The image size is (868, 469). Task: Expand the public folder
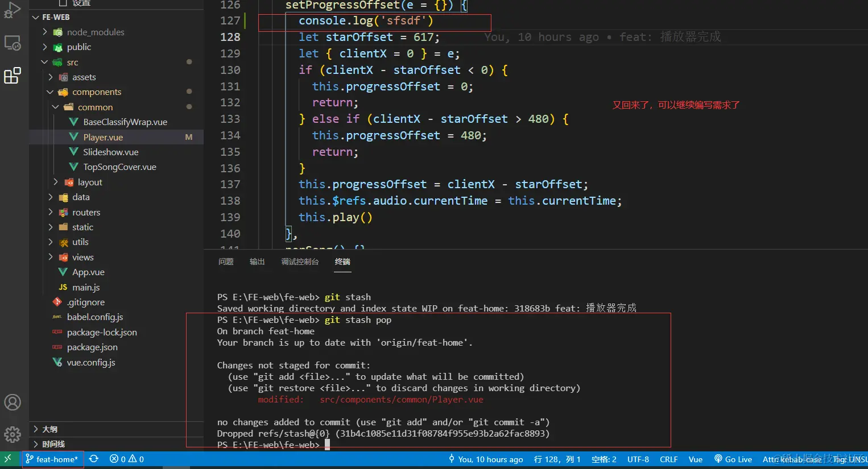click(x=45, y=47)
